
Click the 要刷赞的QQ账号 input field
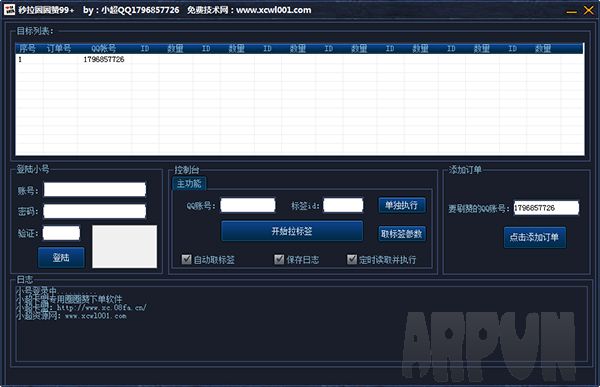click(546, 208)
